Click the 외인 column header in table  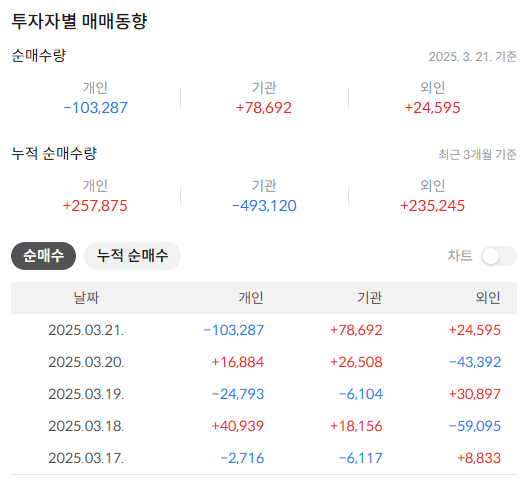(x=488, y=297)
